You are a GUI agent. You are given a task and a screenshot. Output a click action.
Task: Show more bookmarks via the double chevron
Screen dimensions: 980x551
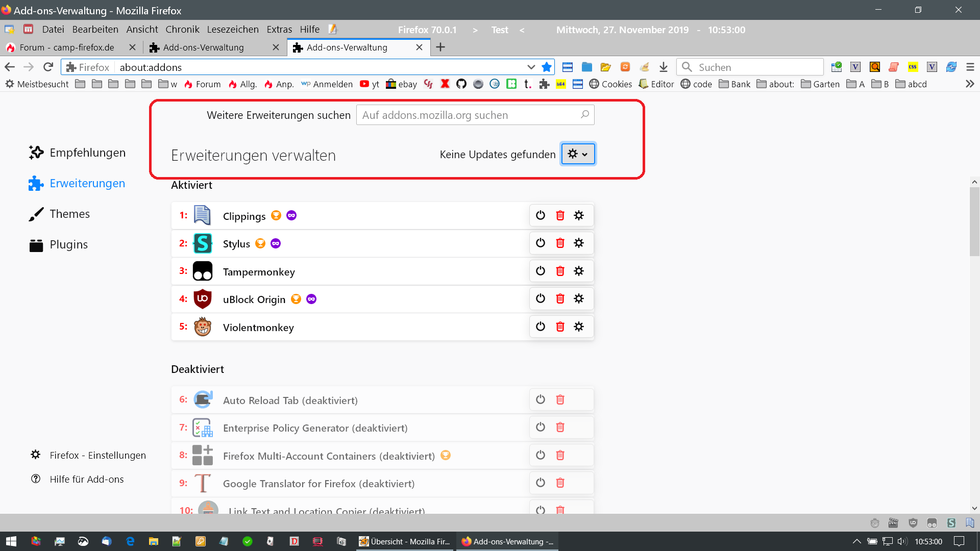point(970,84)
